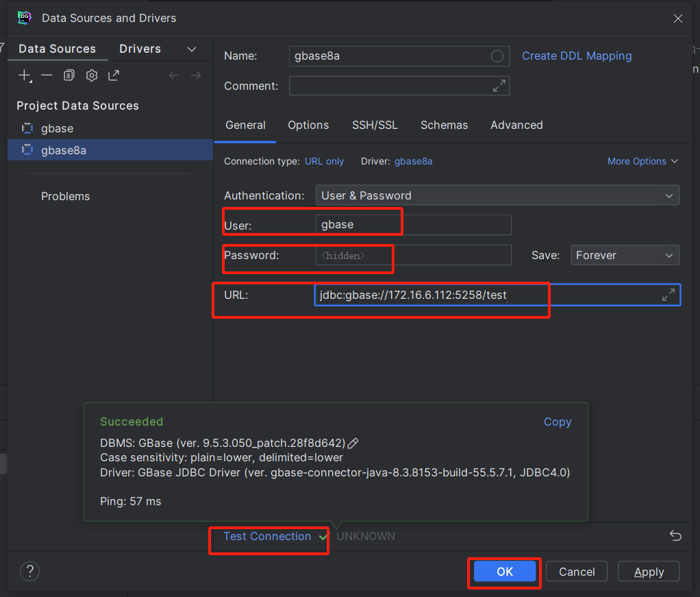Image resolution: width=700 pixels, height=597 pixels.
Task: Go forward with the right arrow icon
Action: (196, 75)
